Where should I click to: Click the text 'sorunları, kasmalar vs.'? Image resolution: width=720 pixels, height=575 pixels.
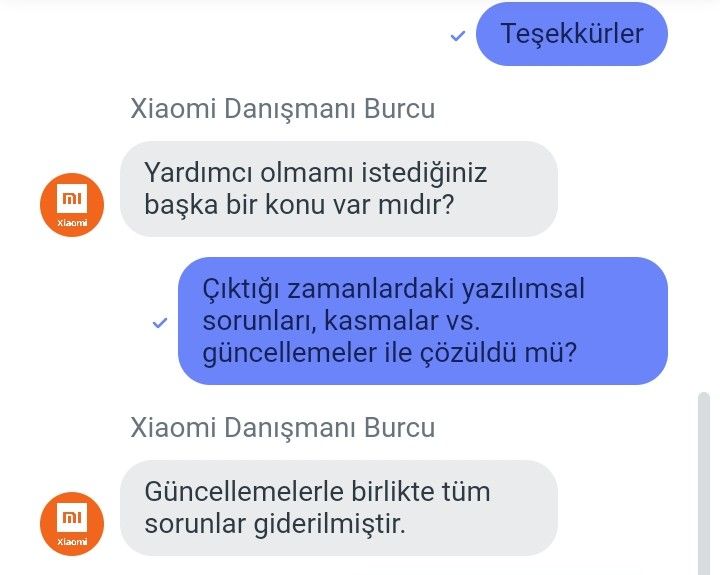tap(341, 321)
